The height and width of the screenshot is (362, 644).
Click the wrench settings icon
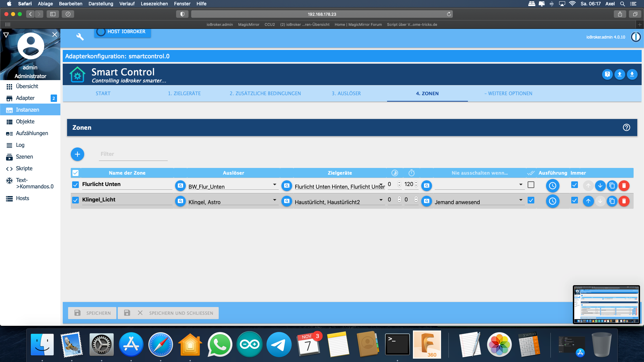point(80,37)
